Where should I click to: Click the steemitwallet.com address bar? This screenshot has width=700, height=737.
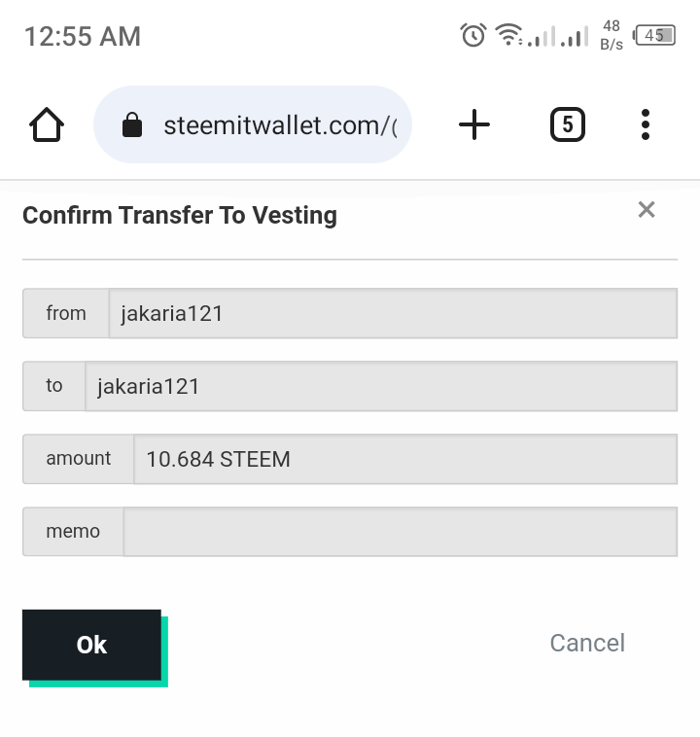[x=253, y=124]
